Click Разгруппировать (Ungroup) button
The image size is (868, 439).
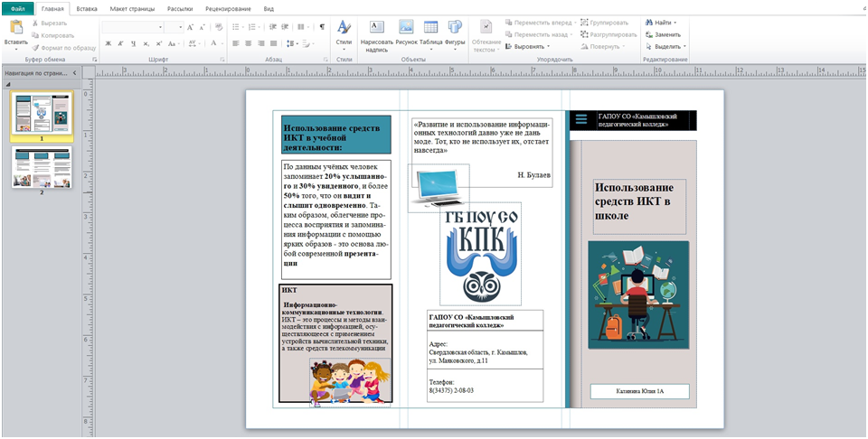pos(609,34)
